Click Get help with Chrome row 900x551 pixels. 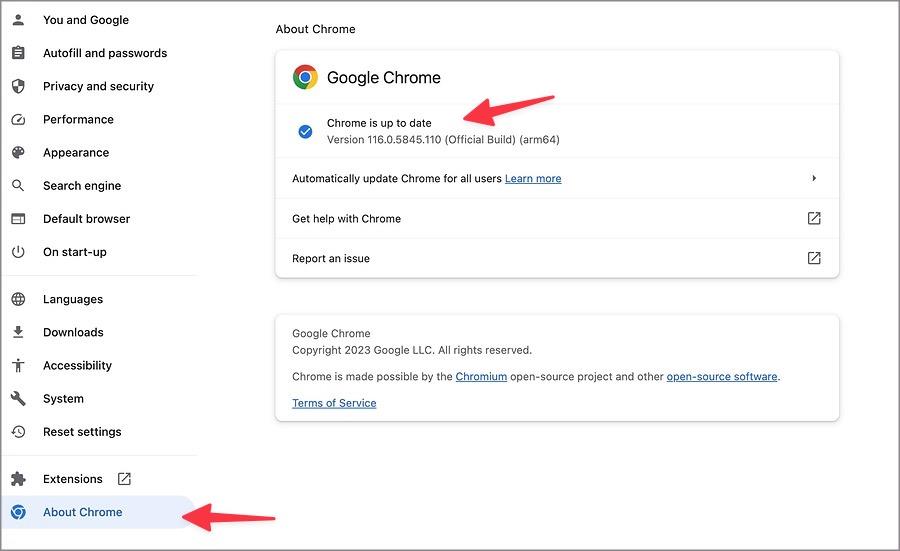pos(557,218)
